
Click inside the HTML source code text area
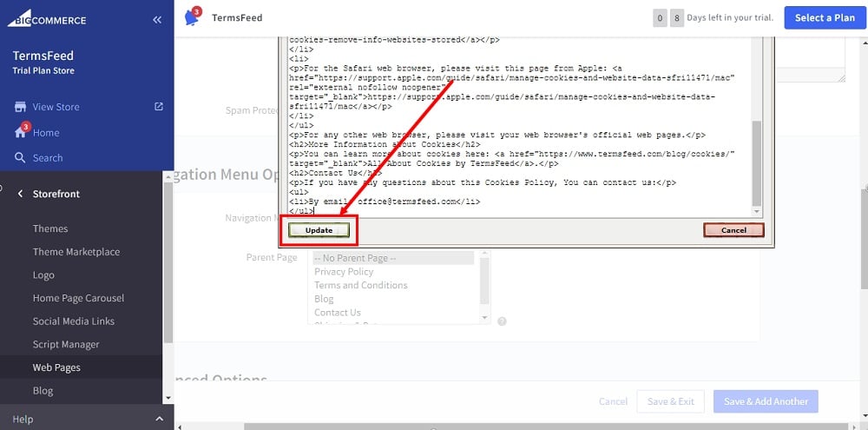pos(519,126)
